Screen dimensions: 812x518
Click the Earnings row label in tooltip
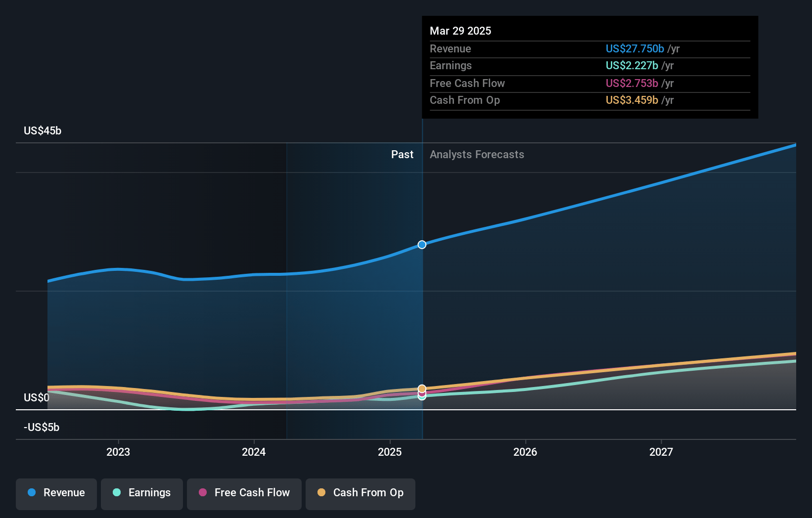pos(451,65)
